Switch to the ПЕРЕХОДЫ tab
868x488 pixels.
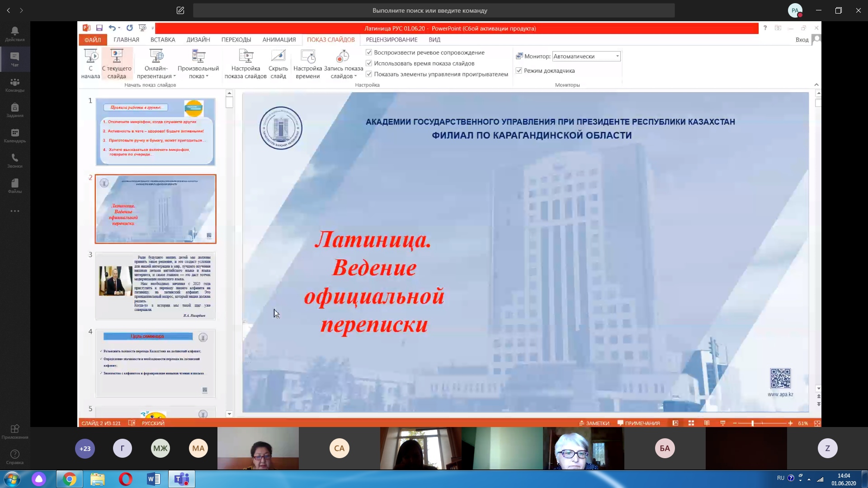tap(236, 40)
